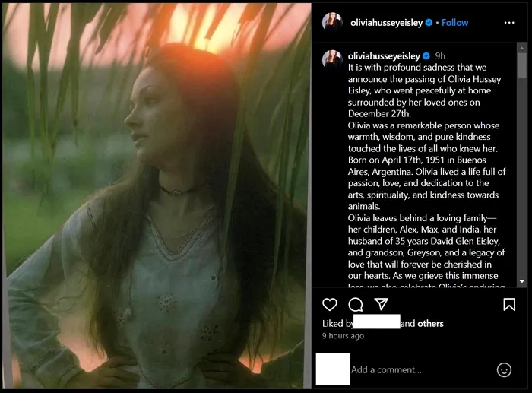Image resolution: width=532 pixels, height=393 pixels.
Task: Open the three-dot more options menu
Action: click(x=509, y=23)
